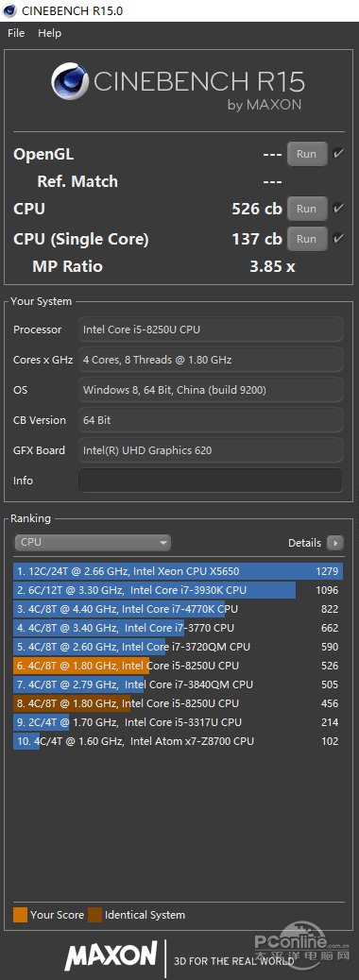Select the highlighted i5-8250U 526 score entry
The image size is (359, 980).
coord(179,666)
